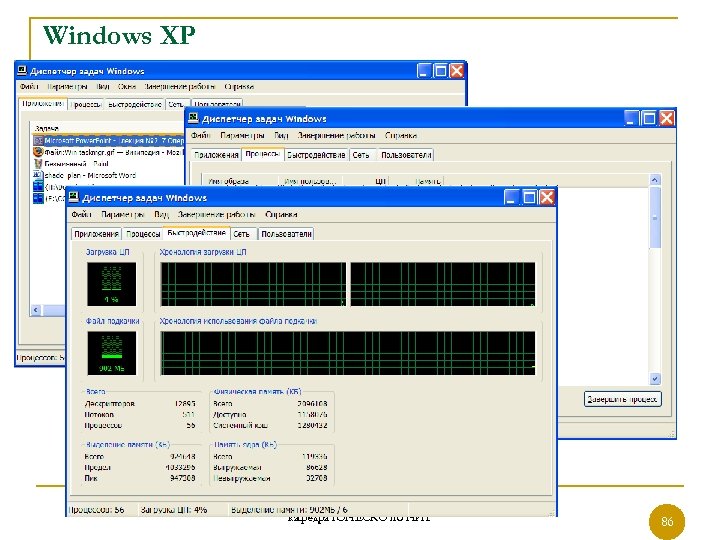Click the scroll down arrow in the Processes list
Screen dimensions: 720x540
(x=655, y=379)
